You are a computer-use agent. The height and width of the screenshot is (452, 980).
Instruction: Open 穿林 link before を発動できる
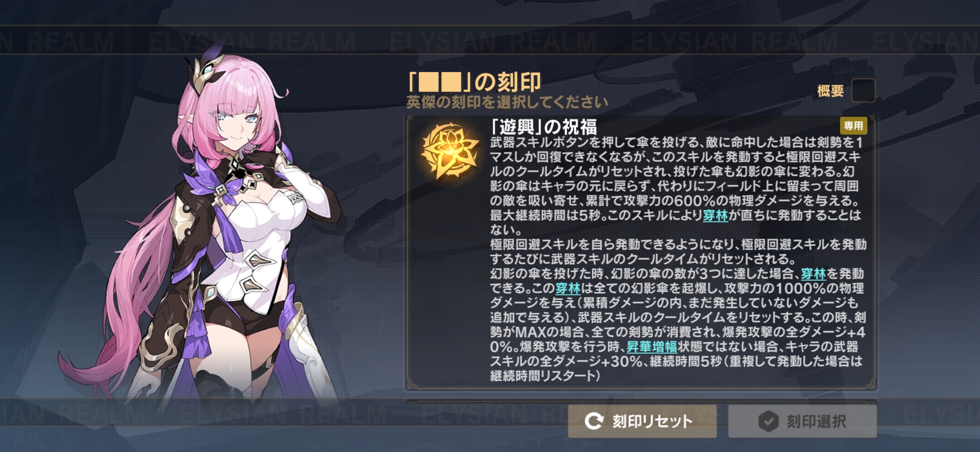click(813, 274)
